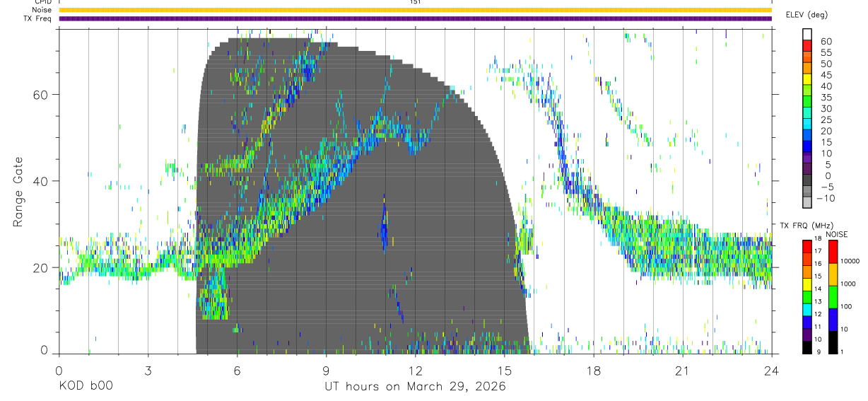Screen dimensions: 868x401
Task: Click the "24" hour tick label on the time axis
Action: tap(771, 371)
